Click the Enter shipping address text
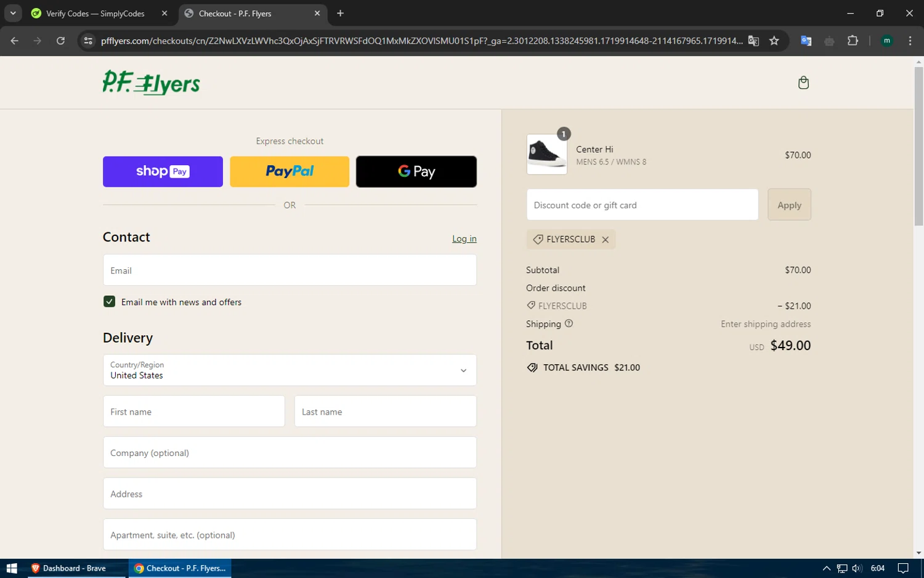The image size is (924, 578). [x=766, y=324]
